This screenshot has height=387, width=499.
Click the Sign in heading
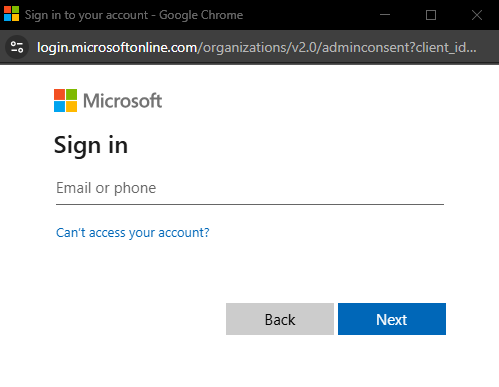click(91, 146)
